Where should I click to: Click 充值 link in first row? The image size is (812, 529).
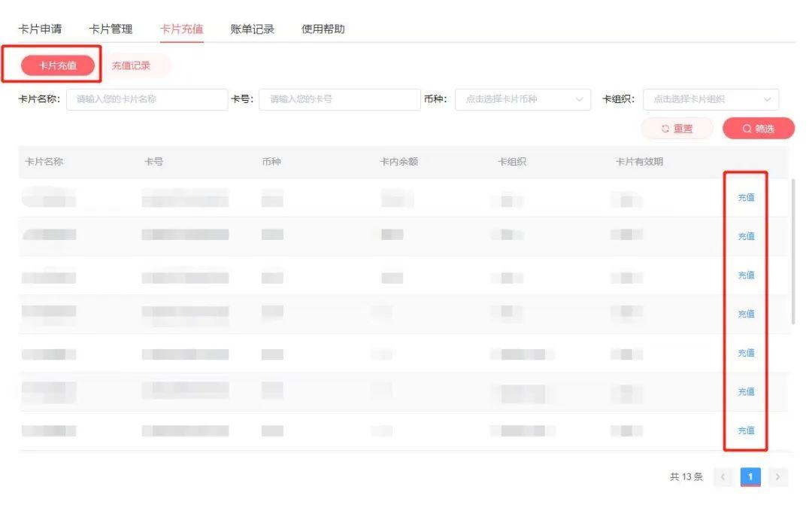point(746,197)
